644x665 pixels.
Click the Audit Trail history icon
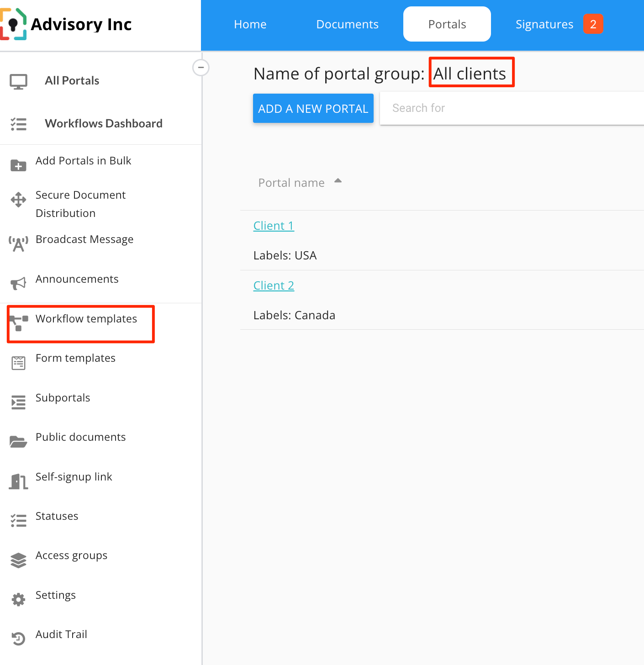[18, 639]
